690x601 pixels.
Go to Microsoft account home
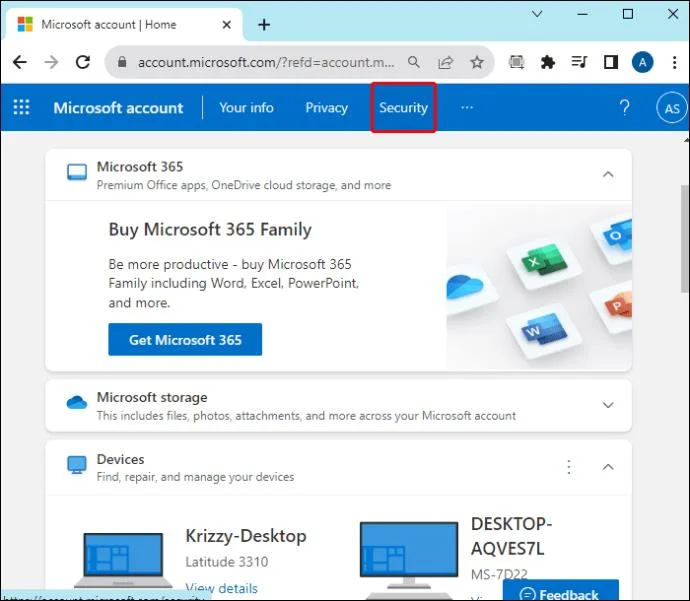(118, 108)
